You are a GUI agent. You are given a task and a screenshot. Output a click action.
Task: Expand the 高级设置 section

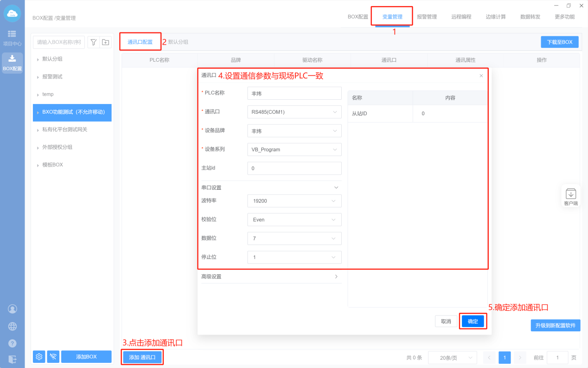pos(271,277)
